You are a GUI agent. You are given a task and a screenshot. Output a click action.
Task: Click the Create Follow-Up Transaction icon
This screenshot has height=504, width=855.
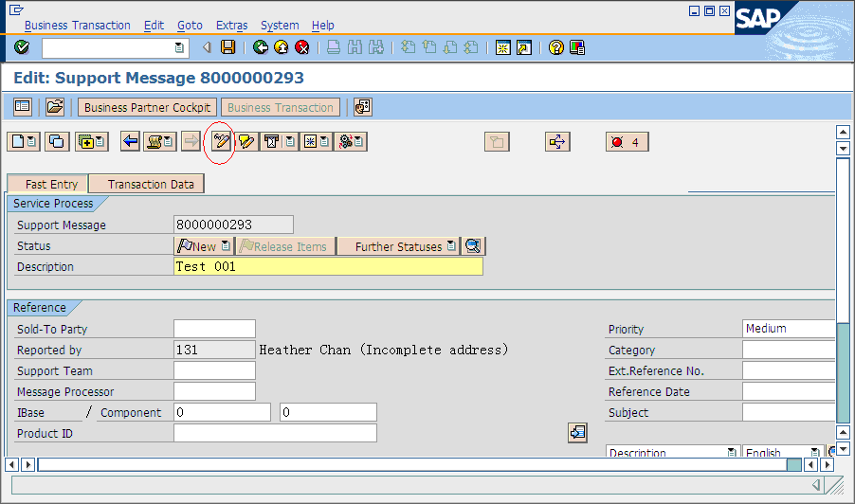click(92, 142)
